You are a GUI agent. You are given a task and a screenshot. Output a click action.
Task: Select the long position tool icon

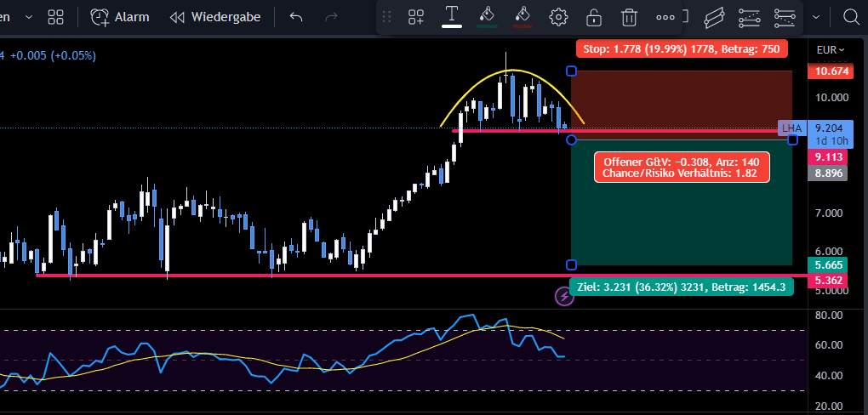749,17
